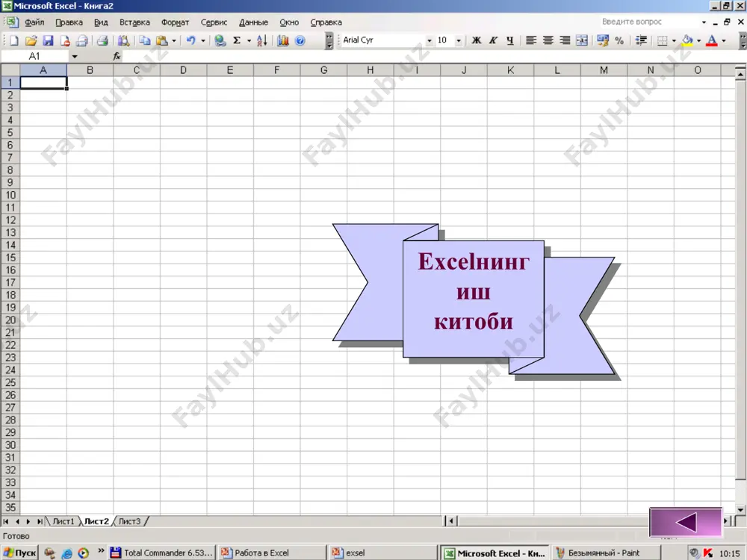Open the font size dropdown

(x=459, y=40)
